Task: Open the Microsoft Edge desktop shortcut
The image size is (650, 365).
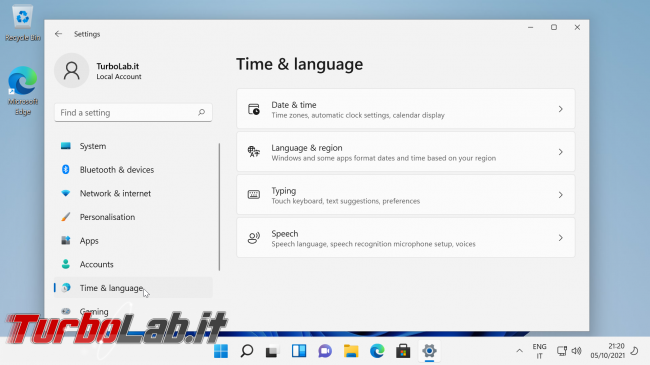Action: [x=22, y=90]
